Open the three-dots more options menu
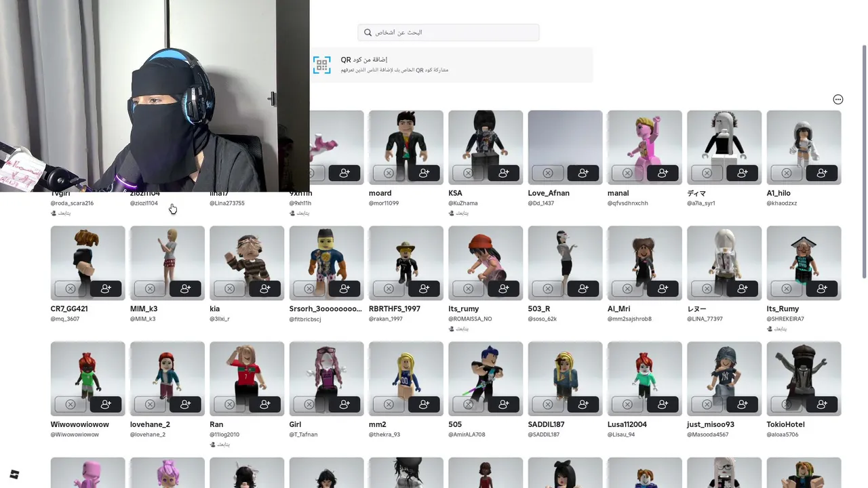 [838, 100]
